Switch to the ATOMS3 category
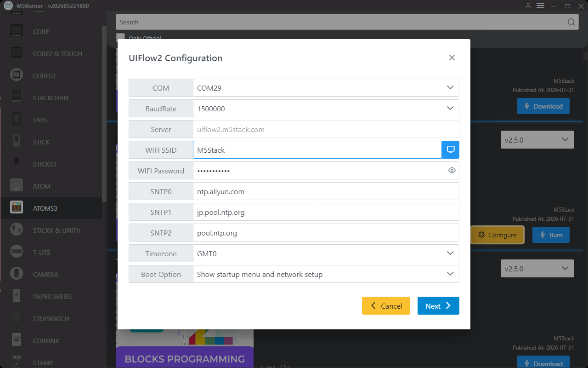The image size is (588, 368). (45, 208)
